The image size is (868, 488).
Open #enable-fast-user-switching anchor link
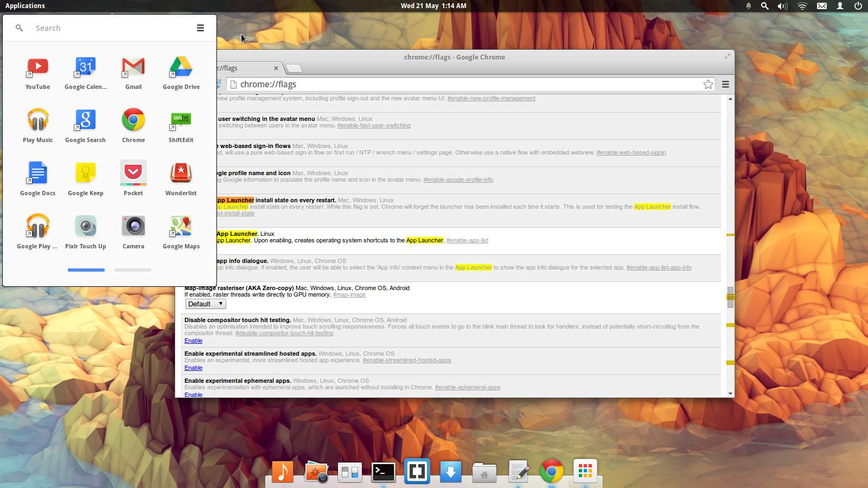(374, 125)
